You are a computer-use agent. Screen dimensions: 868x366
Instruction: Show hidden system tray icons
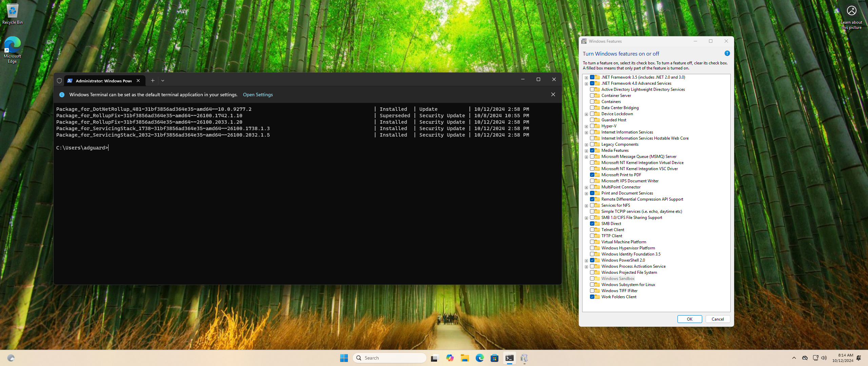tap(794, 358)
